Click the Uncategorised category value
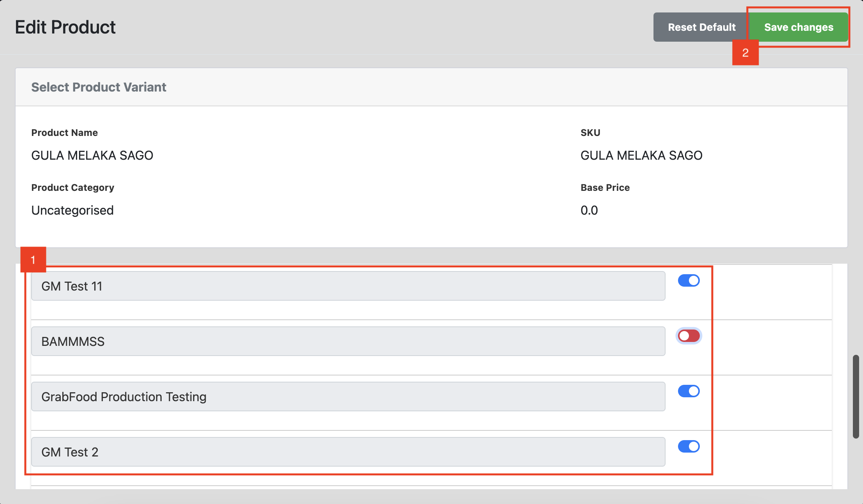 [72, 210]
